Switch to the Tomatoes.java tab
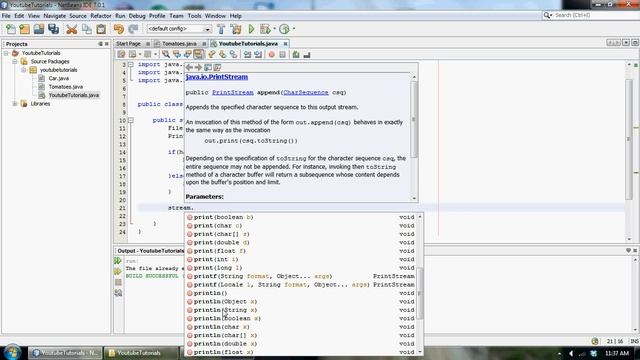The height and width of the screenshot is (360, 640). click(179, 44)
